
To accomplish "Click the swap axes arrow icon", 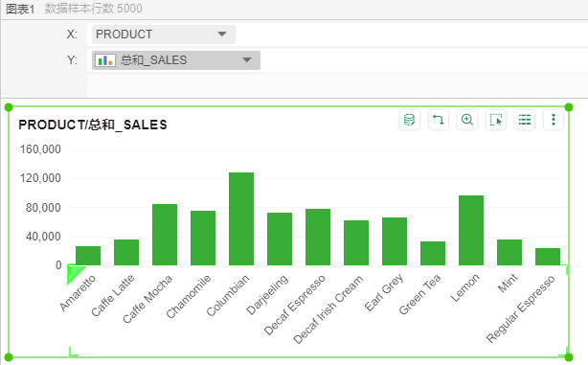I will point(439,120).
